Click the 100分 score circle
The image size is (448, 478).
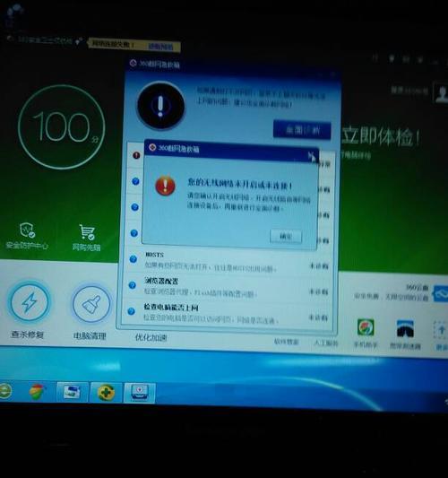(62, 126)
